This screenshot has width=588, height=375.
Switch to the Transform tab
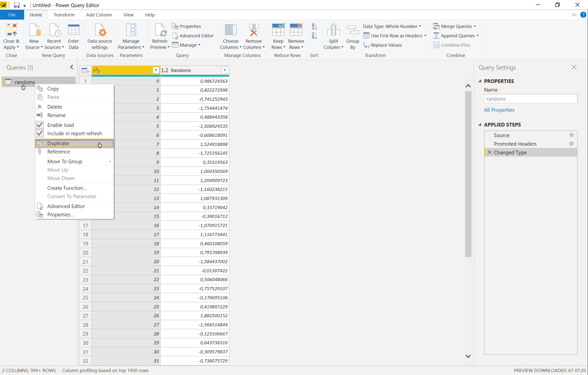pos(64,15)
